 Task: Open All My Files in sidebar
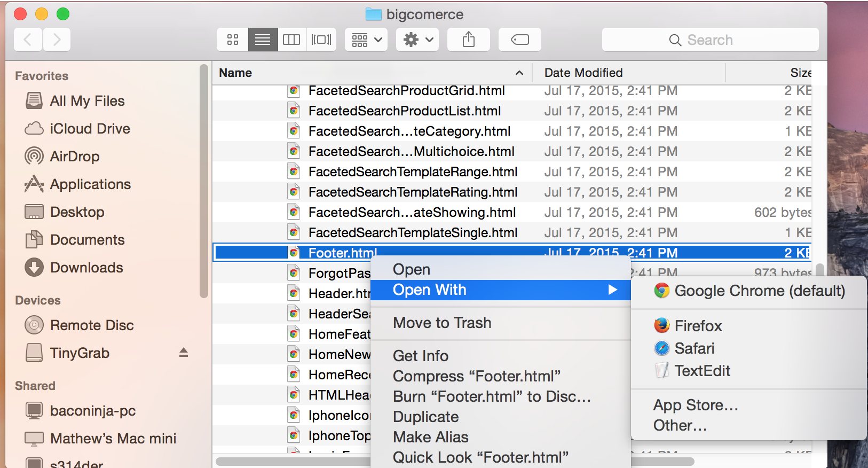(75, 101)
